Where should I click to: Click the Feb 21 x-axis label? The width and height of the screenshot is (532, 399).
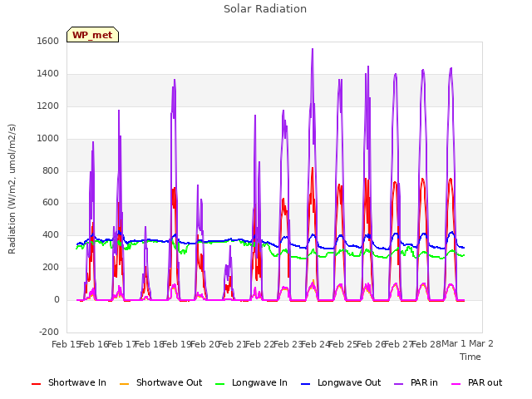(232, 344)
